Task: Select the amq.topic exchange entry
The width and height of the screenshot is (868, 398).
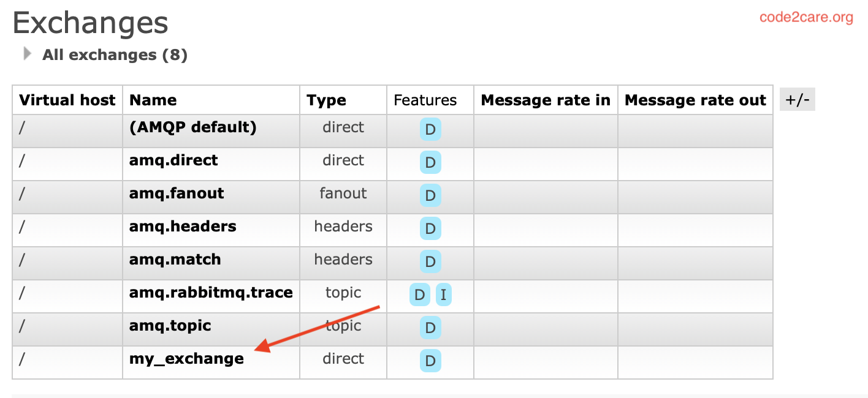Action: [x=169, y=326]
